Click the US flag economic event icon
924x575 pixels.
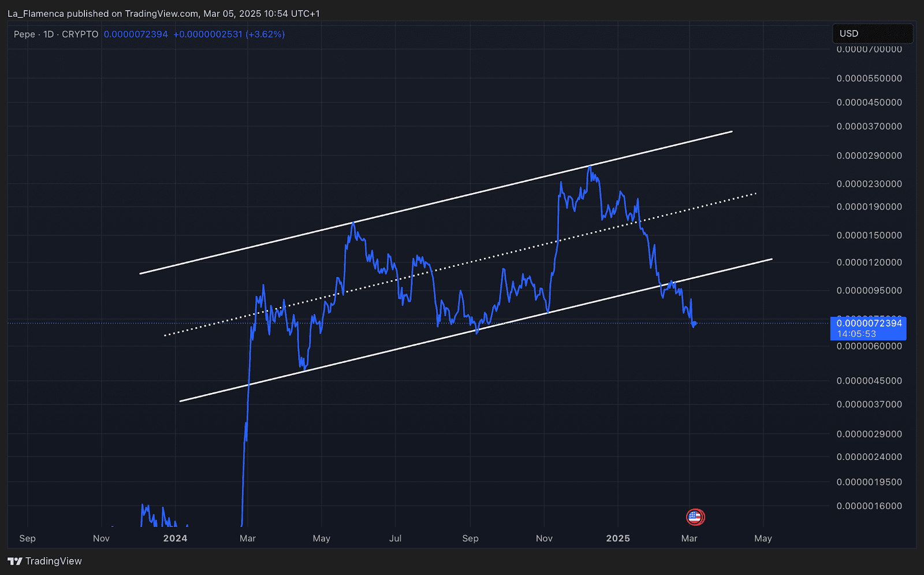(x=695, y=517)
